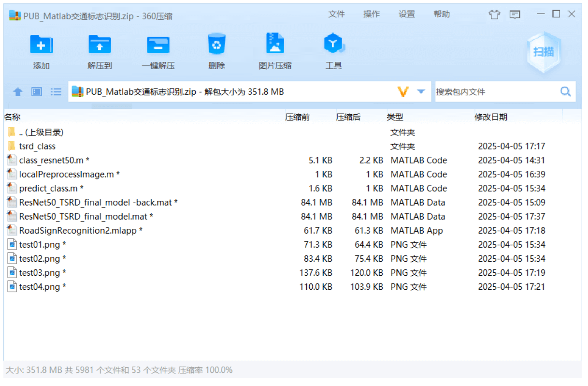
Task: Sort files by the 修改日期 column header
Action: point(491,117)
